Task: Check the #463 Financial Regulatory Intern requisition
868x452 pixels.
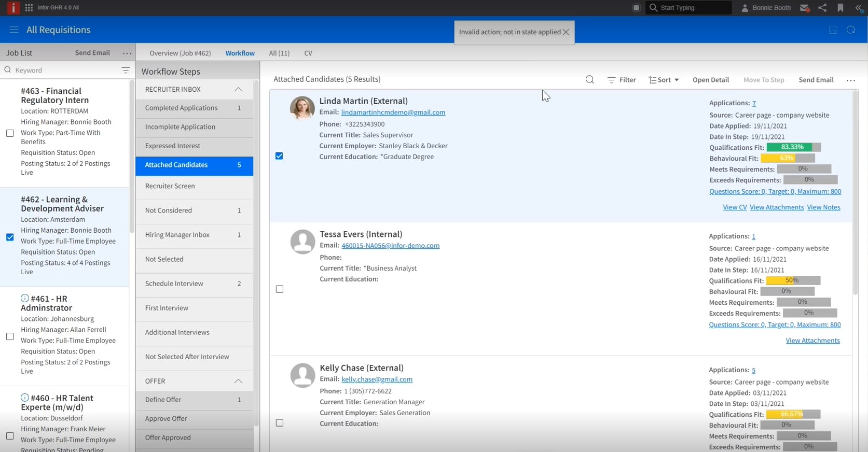Action: (x=10, y=133)
